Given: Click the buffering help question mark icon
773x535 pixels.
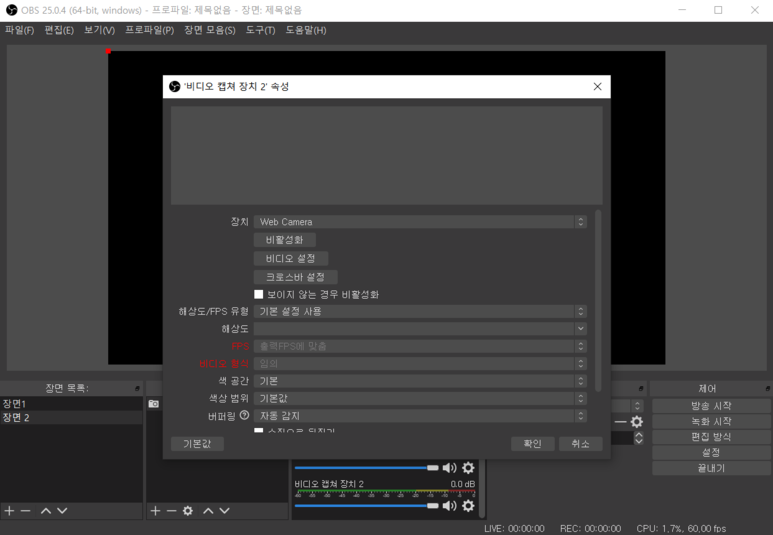Looking at the screenshot, I should point(244,416).
